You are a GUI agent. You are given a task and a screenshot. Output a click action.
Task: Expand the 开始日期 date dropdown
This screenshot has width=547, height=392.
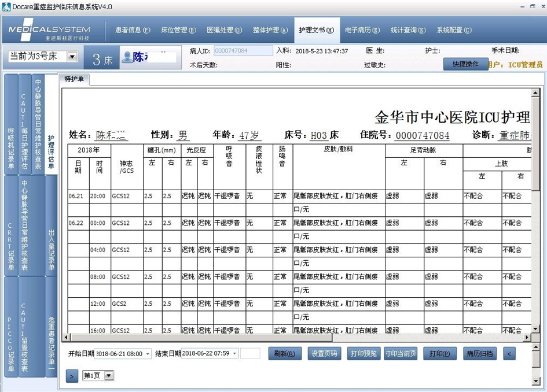148,354
